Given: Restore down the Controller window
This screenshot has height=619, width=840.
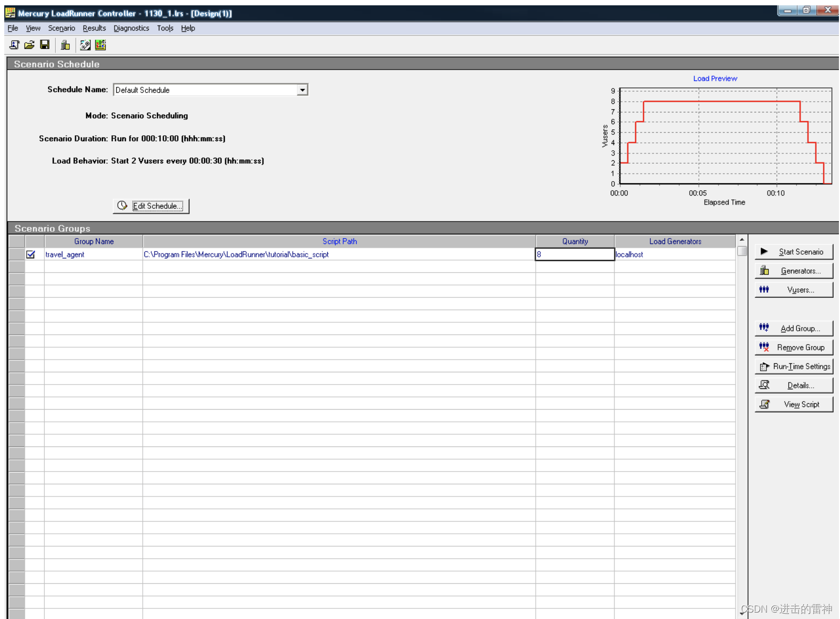Looking at the screenshot, I should pos(806,10).
